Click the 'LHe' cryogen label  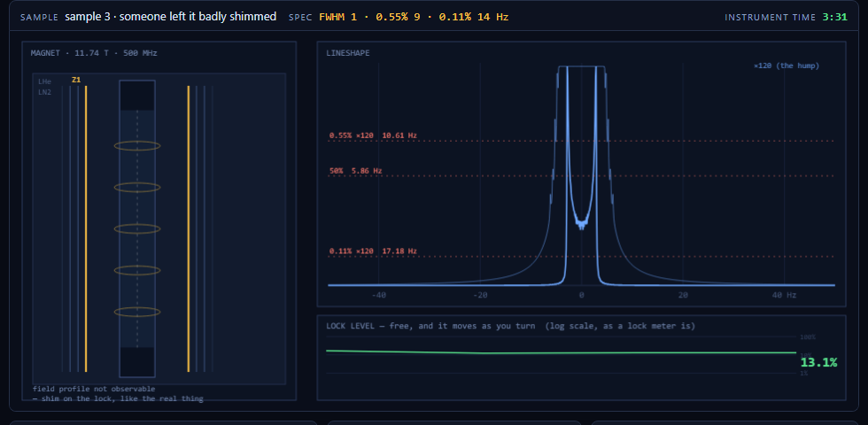45,81
